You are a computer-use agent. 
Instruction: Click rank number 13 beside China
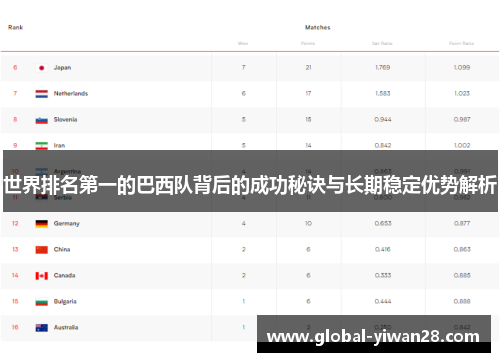15,249
